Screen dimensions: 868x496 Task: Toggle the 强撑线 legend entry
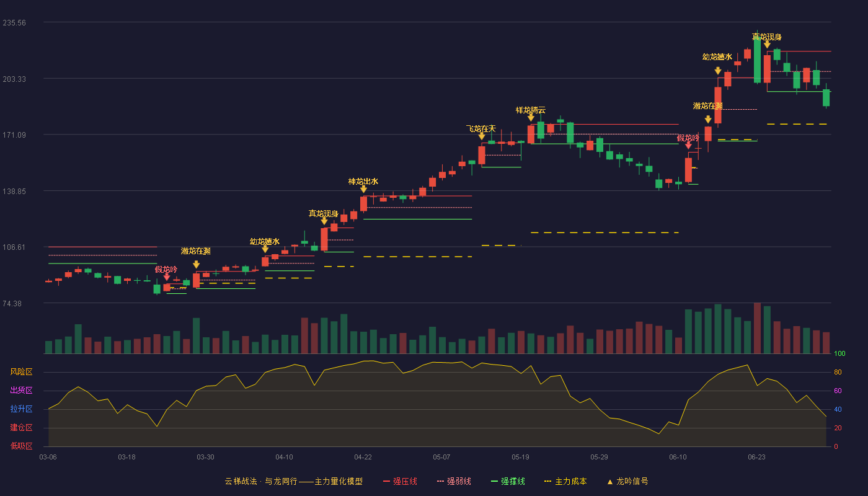click(x=508, y=481)
